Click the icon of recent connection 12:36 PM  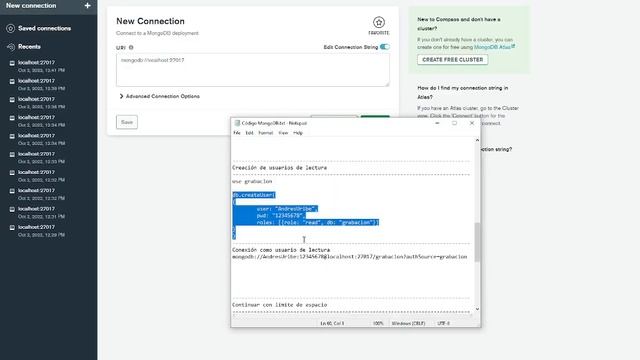click(x=12, y=100)
